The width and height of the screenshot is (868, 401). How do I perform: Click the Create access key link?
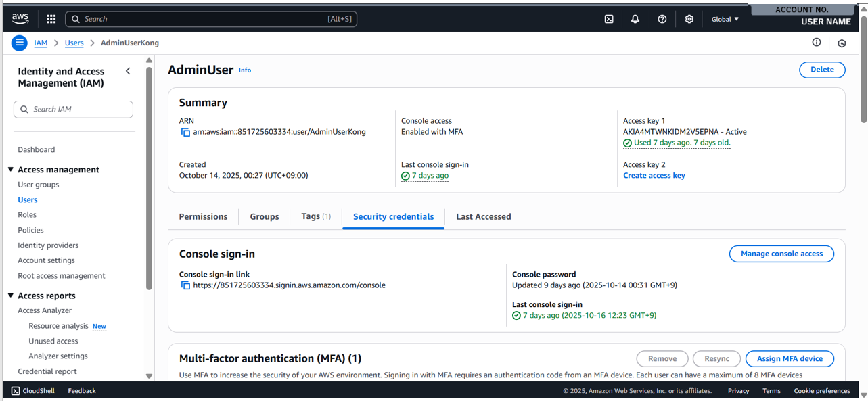[x=654, y=176]
